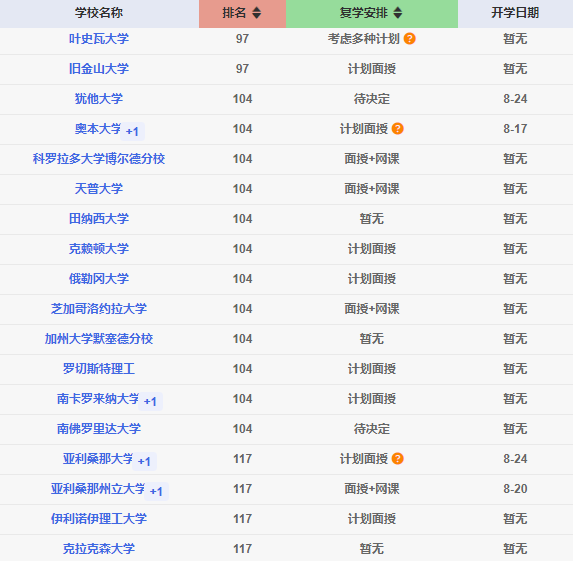Viewport: 574px width, 561px height.
Task: Select the 克赖顿大学 link
Action: coord(99,249)
